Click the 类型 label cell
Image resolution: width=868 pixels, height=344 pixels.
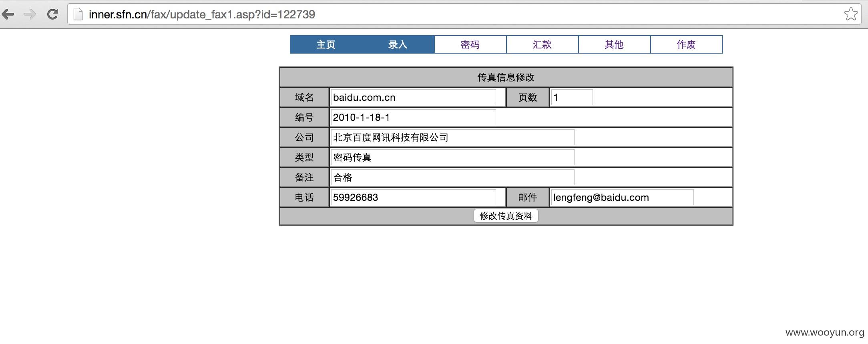point(304,157)
